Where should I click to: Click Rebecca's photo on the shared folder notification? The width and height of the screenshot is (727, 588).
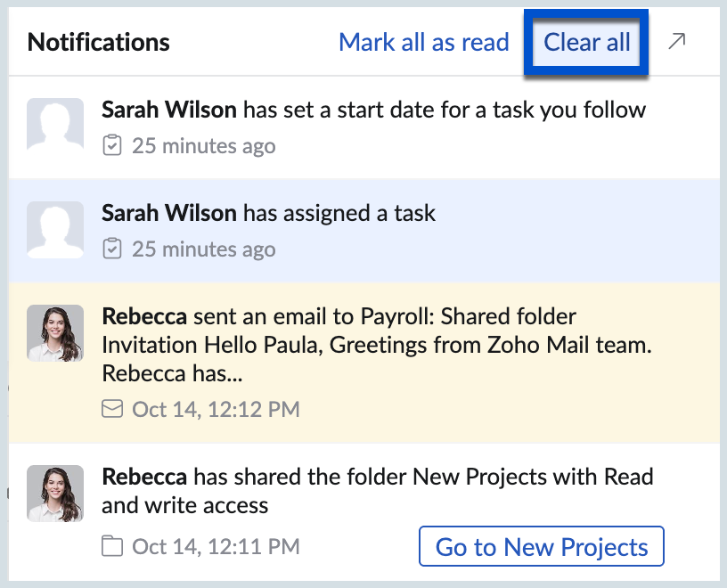click(x=55, y=494)
